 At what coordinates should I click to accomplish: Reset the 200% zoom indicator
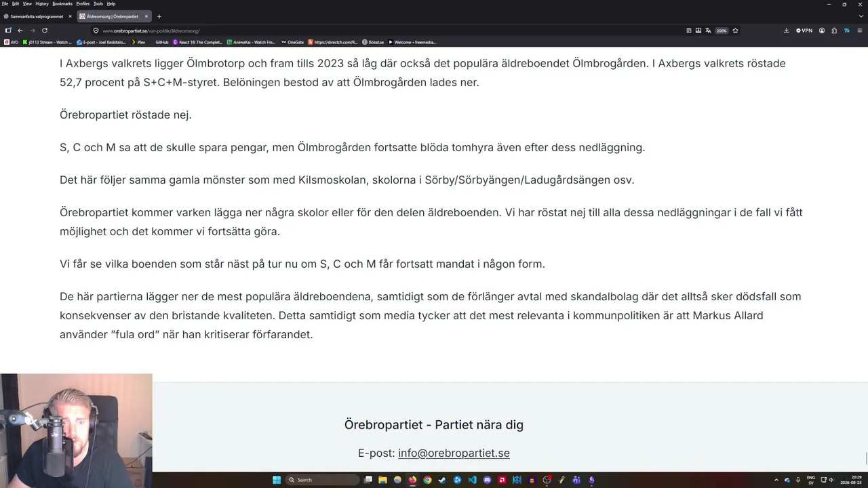722,30
